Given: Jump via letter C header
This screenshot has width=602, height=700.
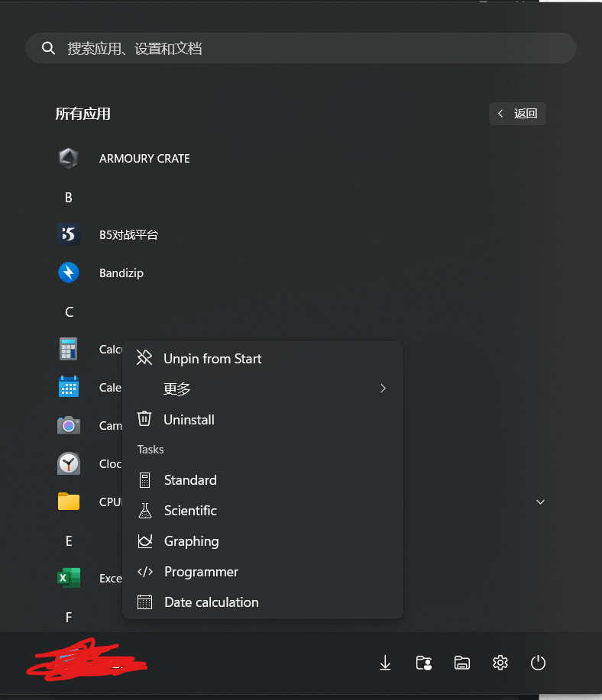Looking at the screenshot, I should coord(69,311).
